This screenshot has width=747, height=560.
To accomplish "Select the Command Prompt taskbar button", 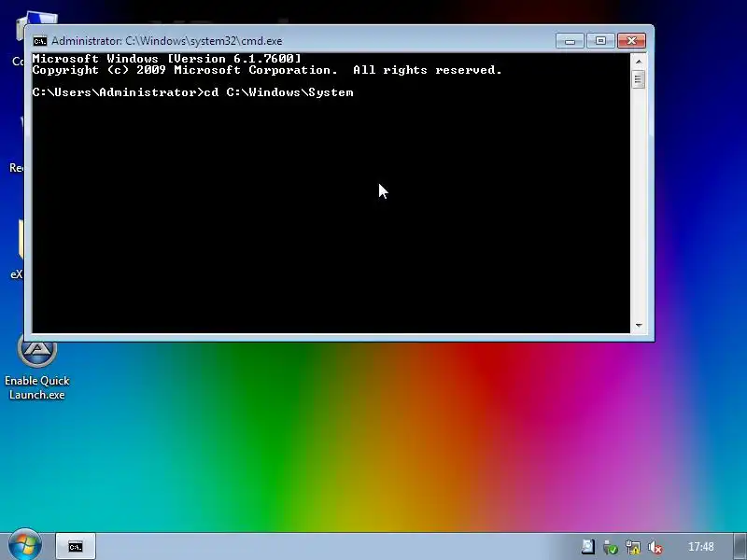I will coord(76,547).
